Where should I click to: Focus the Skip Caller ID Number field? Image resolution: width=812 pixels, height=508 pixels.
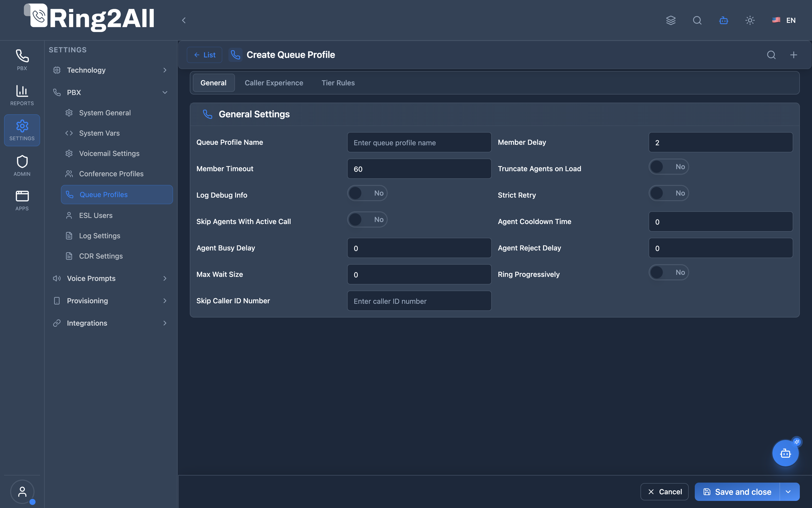(x=419, y=301)
